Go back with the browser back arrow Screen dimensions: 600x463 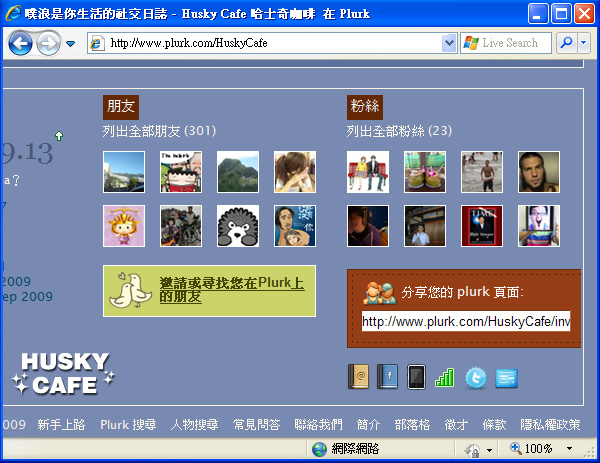point(20,43)
